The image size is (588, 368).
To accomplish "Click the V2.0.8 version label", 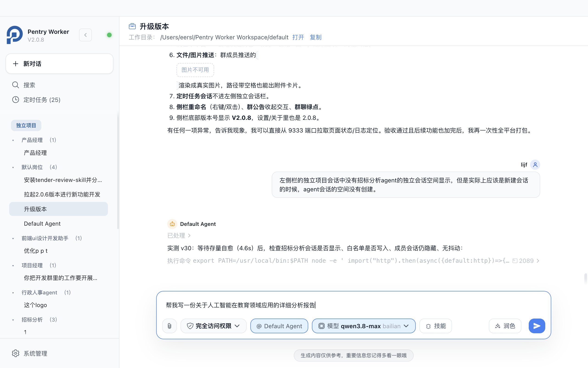I will 36,40.
